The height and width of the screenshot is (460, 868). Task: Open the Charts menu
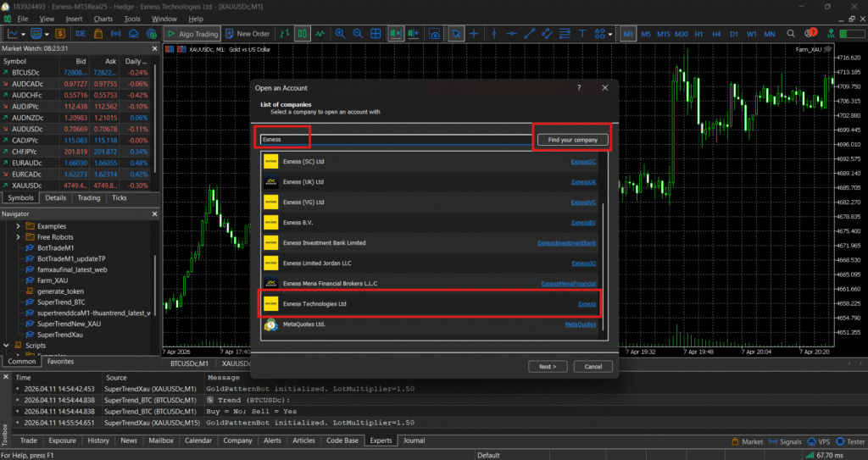[103, 19]
